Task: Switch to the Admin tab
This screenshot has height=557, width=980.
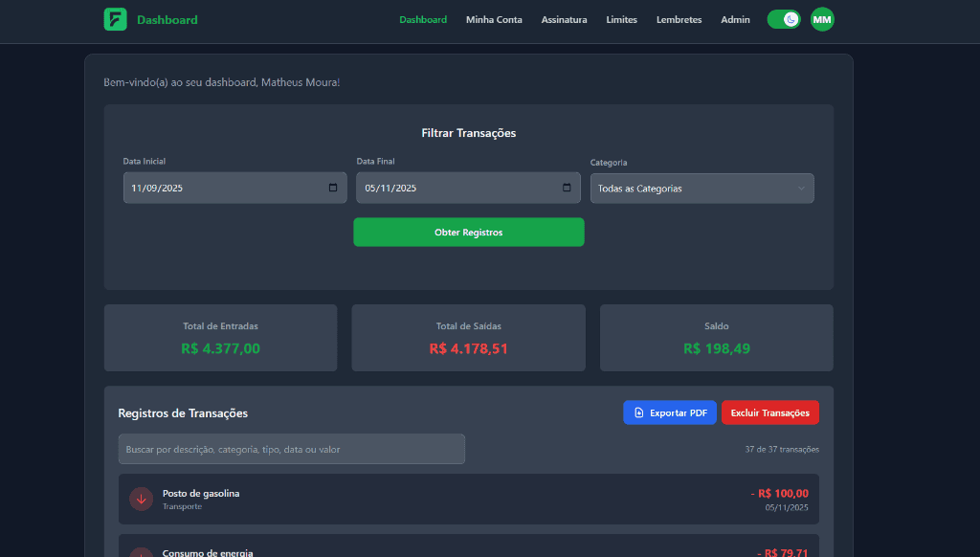Action: coord(735,19)
